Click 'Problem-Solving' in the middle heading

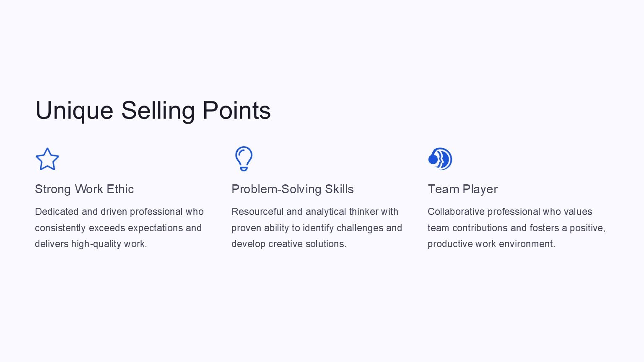[x=276, y=189]
